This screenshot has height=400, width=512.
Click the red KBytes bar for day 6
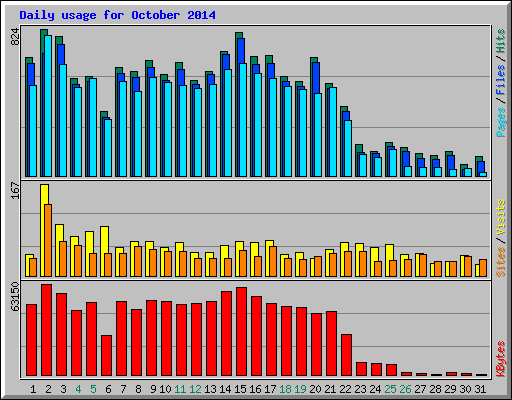coord(107,355)
